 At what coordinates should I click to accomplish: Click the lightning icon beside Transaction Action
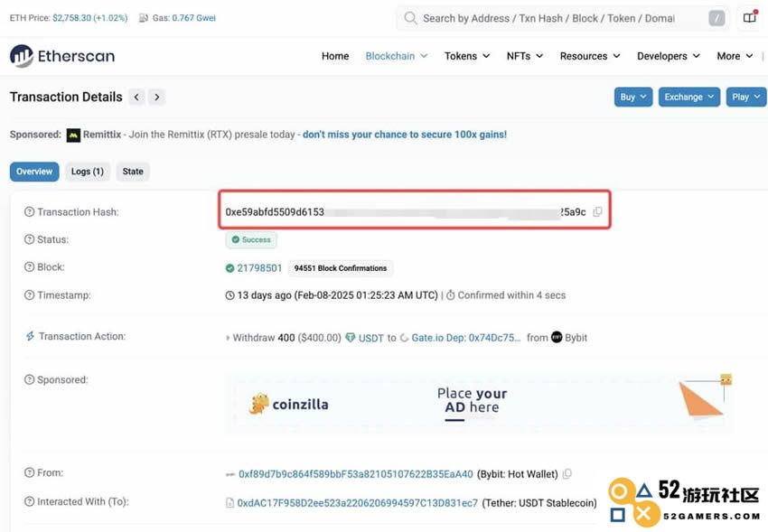[30, 336]
